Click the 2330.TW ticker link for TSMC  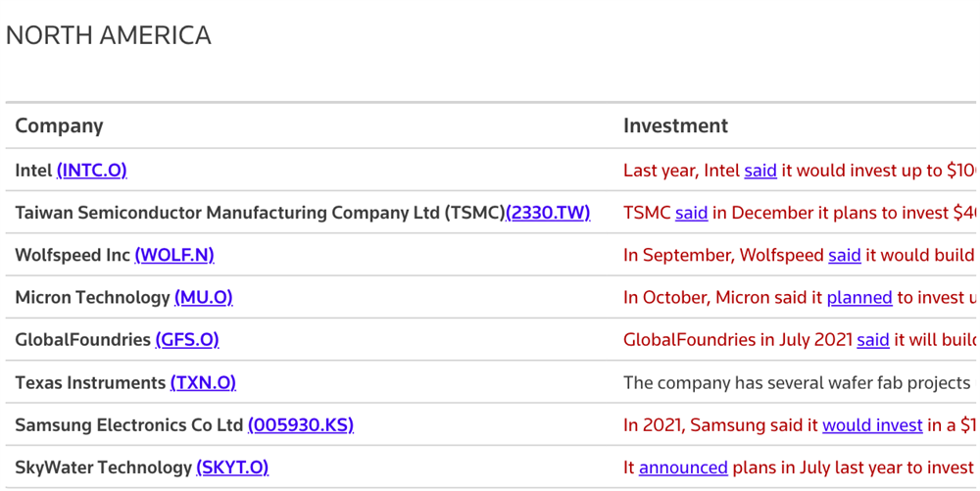pos(548,213)
